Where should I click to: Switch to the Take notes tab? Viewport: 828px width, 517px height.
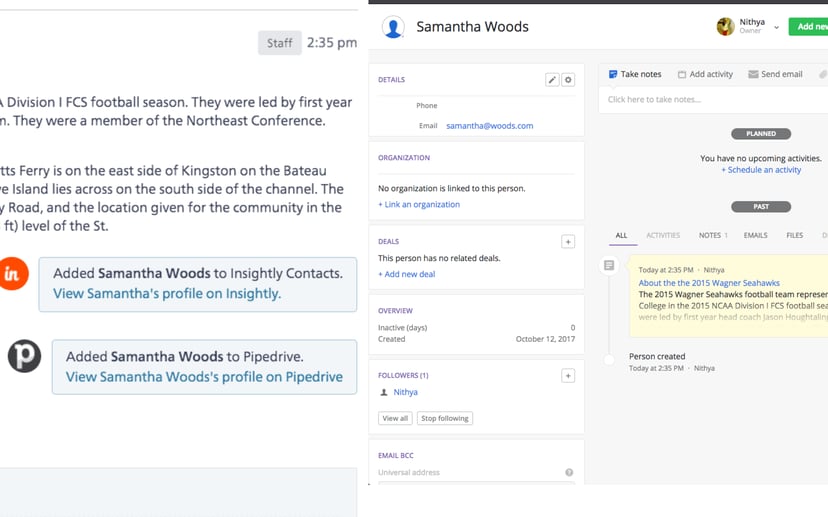635,74
